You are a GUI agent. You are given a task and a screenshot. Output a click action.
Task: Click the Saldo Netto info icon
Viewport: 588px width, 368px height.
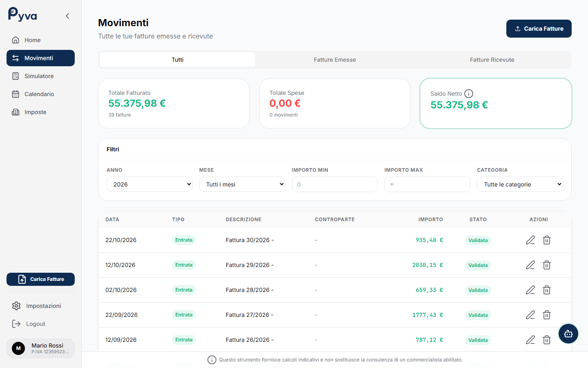pyautogui.click(x=469, y=94)
